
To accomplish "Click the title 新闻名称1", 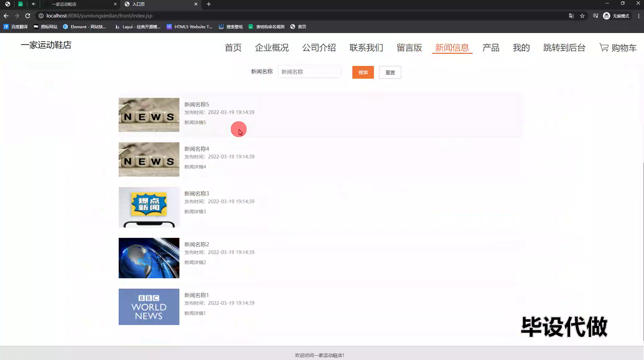I will click(197, 295).
